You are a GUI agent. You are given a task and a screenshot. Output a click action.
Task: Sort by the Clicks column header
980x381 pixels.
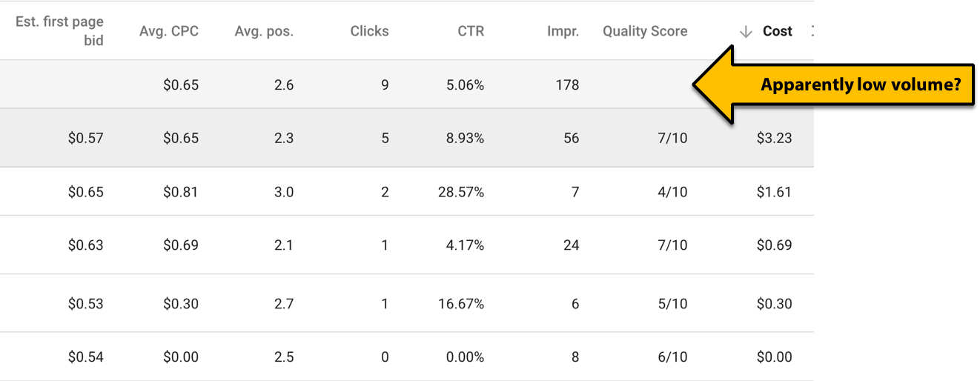coord(369,31)
